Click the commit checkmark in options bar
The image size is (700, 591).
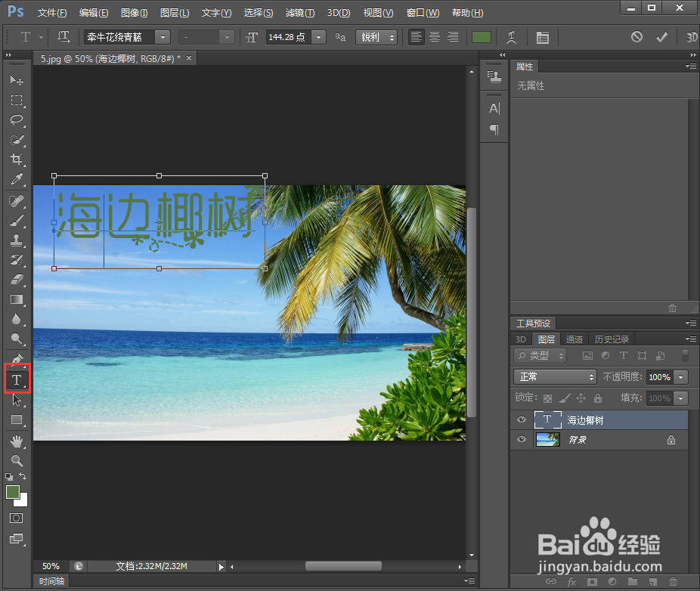661,37
